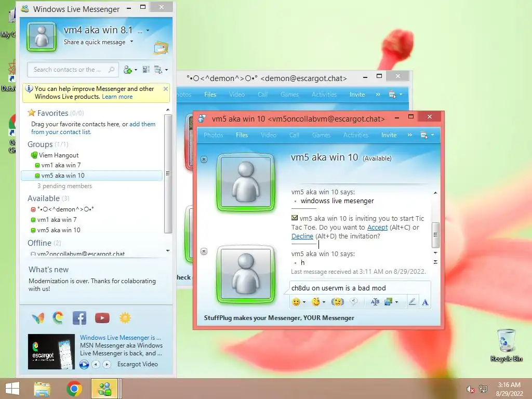The width and height of the screenshot is (532, 399).
Task: Send a nudge with the shaking face icon
Action: point(338,302)
